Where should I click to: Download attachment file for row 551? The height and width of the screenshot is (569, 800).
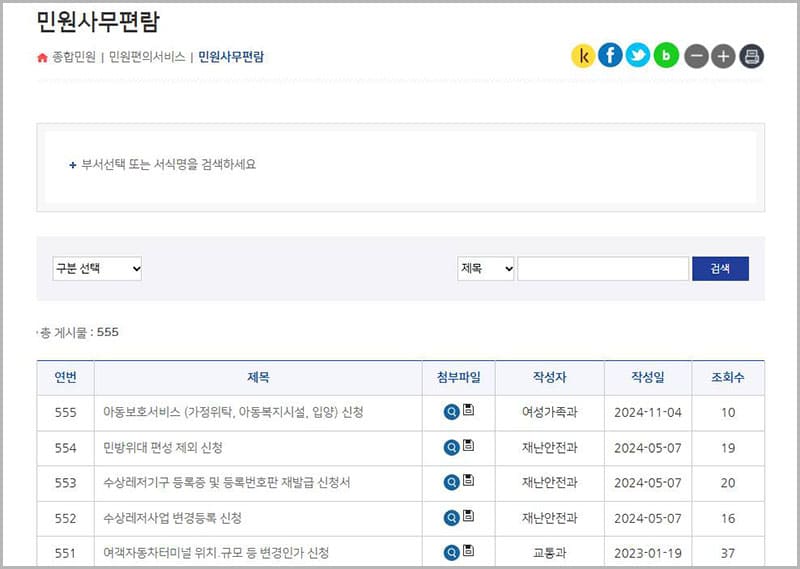click(468, 551)
